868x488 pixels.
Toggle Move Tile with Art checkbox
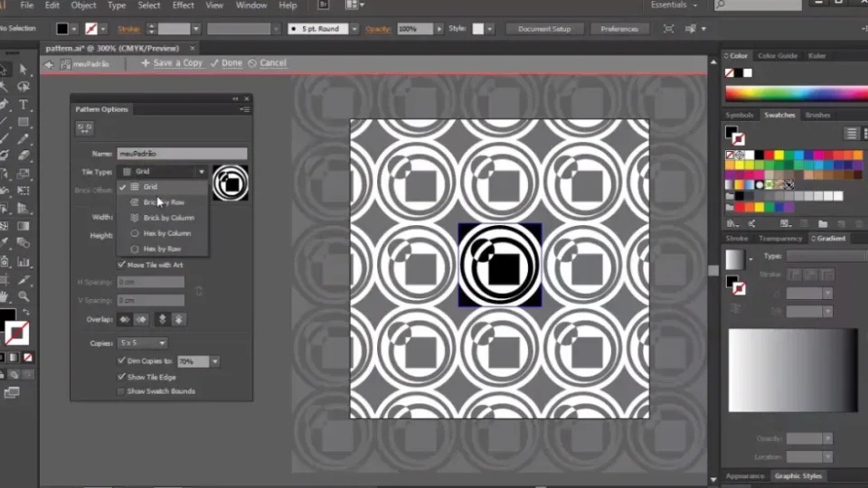[x=121, y=265]
